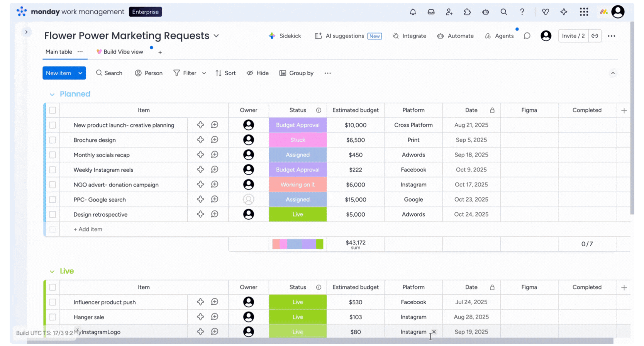Screen dimensions: 644x346
Task: Click + Add item in Planned group
Action: [x=88, y=229]
